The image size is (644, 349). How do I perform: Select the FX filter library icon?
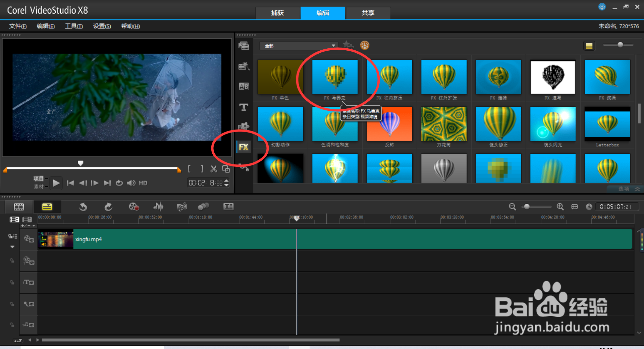coord(244,147)
